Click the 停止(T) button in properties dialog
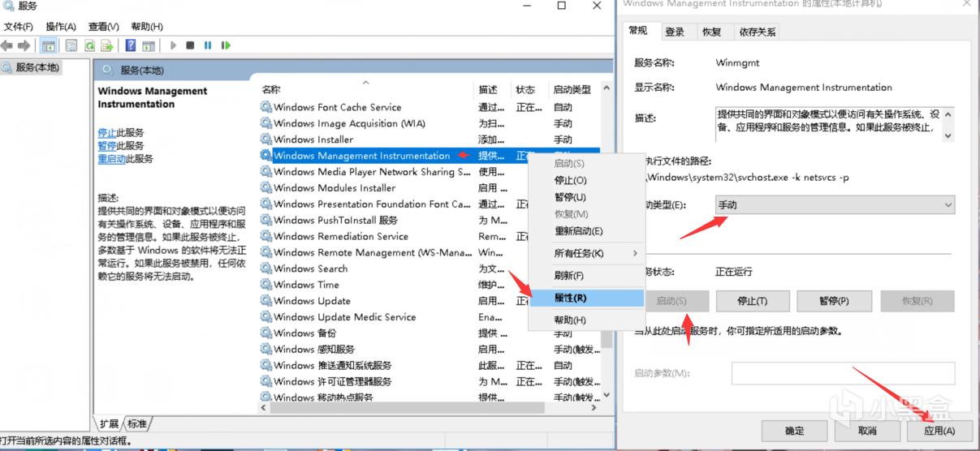This screenshot has width=980, height=451. [x=753, y=301]
